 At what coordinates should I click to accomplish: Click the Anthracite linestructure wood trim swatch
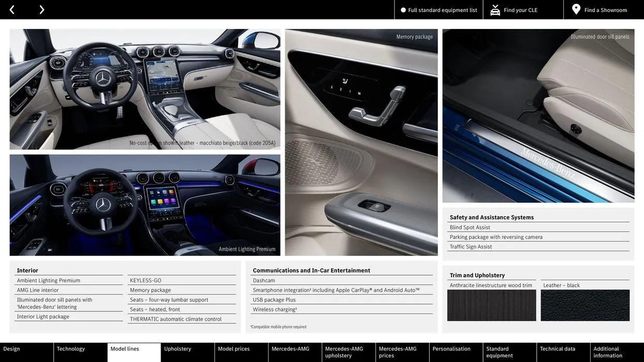[491, 306]
